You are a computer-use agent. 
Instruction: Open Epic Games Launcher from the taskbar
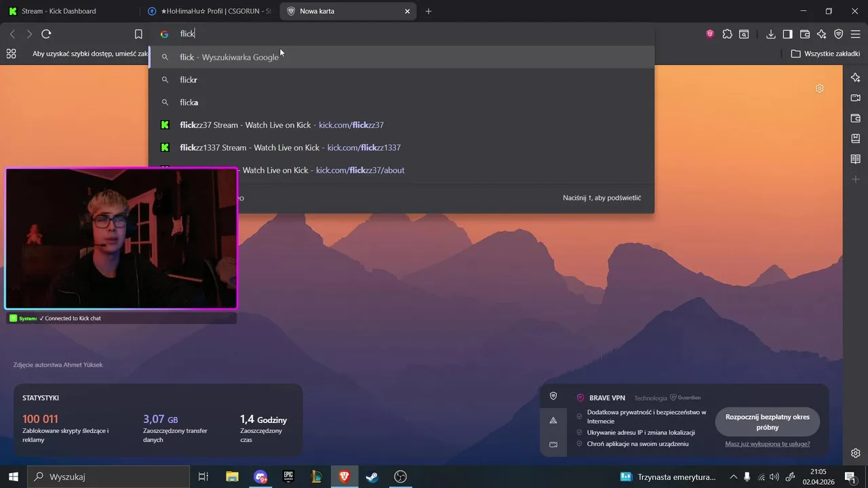coord(288,476)
